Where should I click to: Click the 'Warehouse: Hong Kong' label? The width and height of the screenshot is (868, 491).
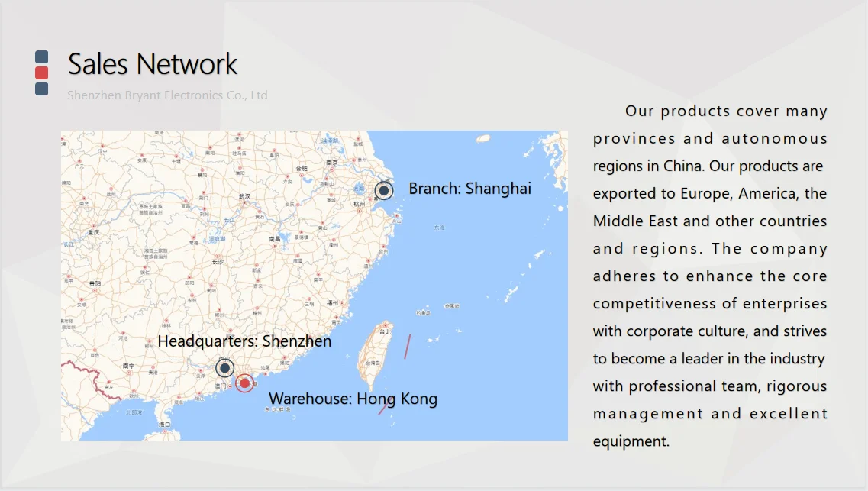pyautogui.click(x=353, y=399)
